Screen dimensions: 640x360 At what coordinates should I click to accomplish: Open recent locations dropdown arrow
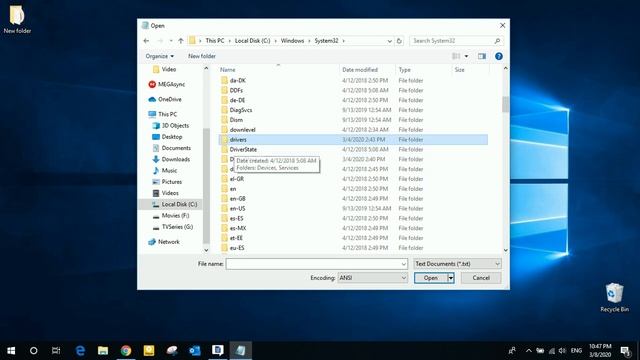pos(171,41)
